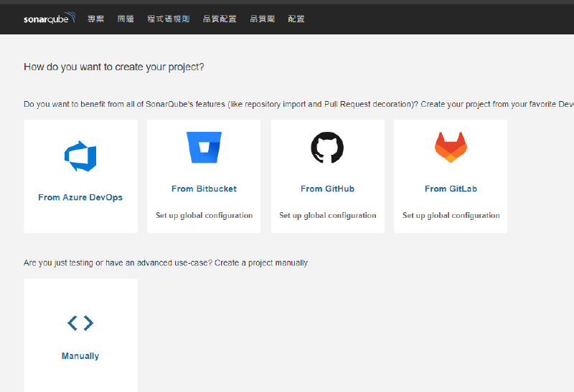Click Set up global configuration under GitLab
The image size is (574, 392).
(451, 216)
